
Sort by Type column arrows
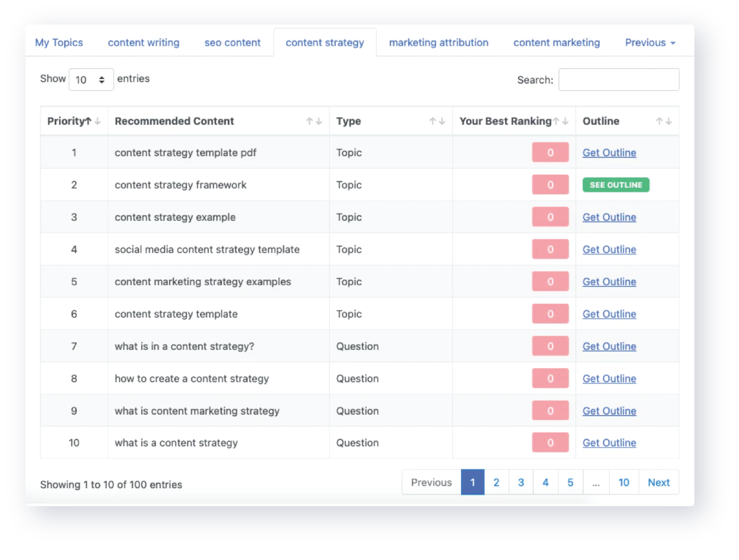pyautogui.click(x=437, y=121)
